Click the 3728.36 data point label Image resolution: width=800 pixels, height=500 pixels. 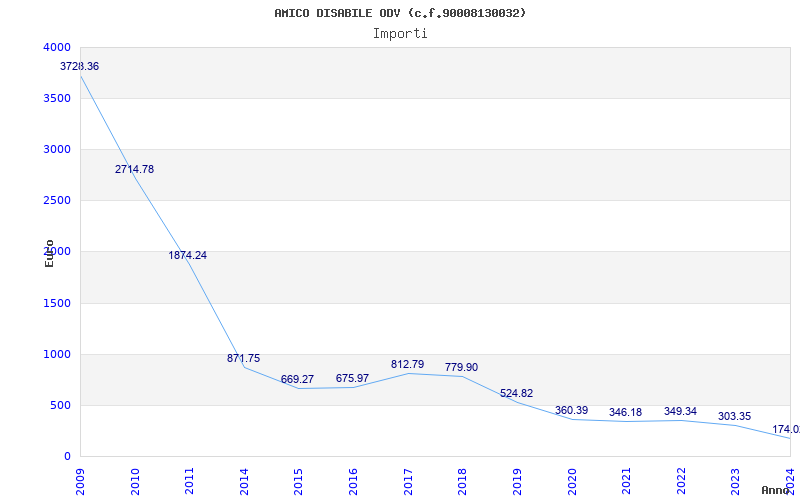pos(79,66)
